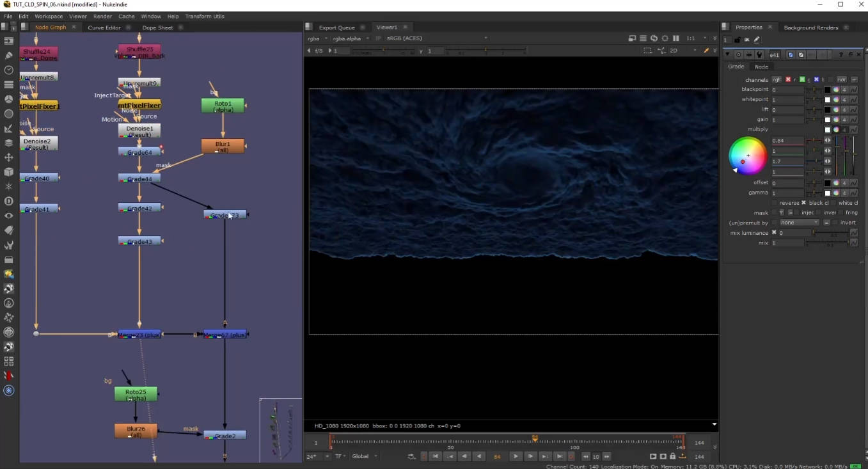This screenshot has height=469, width=868.
Task: Pause viewer updating with the pause icon
Action: [675, 38]
